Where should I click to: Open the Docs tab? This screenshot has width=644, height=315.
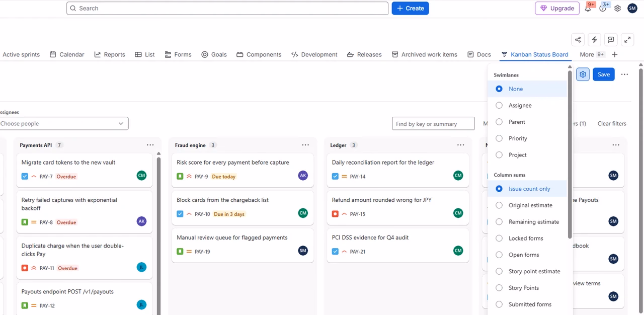479,54
